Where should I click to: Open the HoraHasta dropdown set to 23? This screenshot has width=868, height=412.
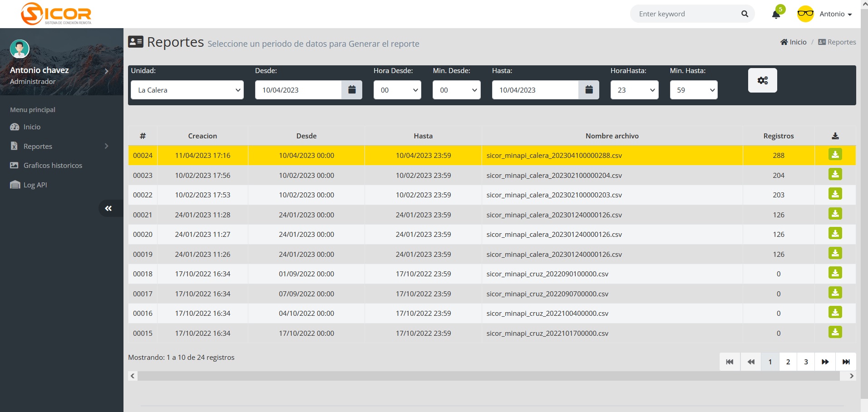pyautogui.click(x=634, y=90)
